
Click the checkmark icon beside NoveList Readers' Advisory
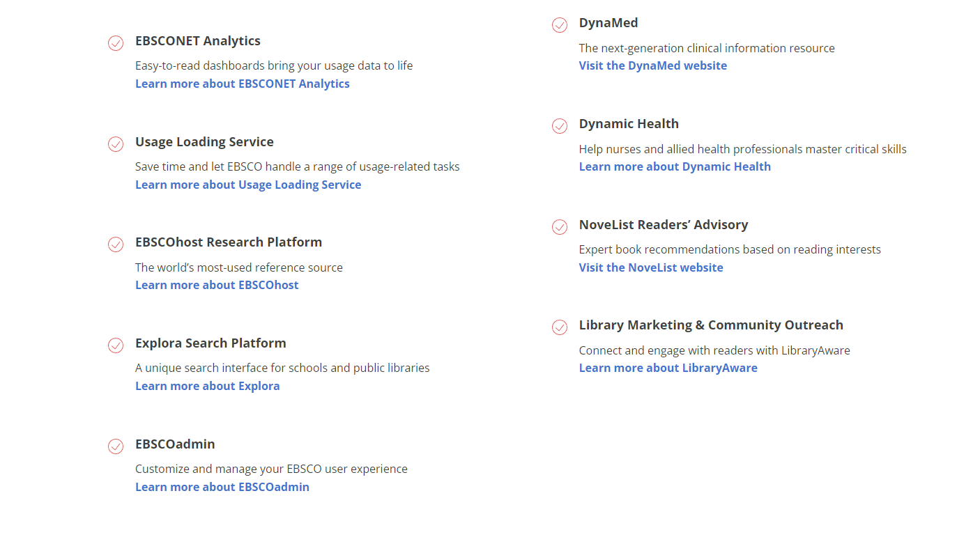[x=560, y=227]
